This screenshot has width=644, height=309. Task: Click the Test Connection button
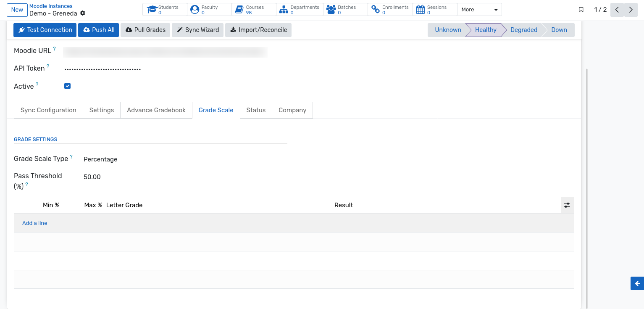(x=45, y=30)
